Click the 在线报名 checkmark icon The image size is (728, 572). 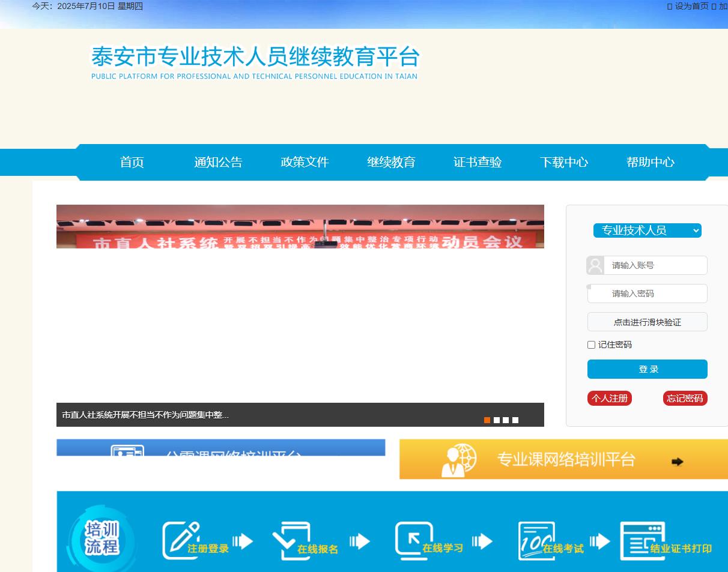click(x=291, y=540)
